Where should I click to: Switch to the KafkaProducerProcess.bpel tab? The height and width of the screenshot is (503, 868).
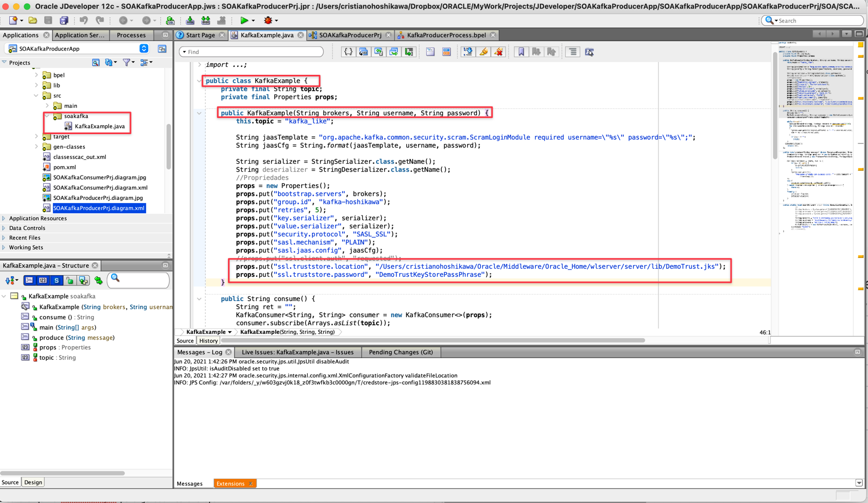[446, 35]
